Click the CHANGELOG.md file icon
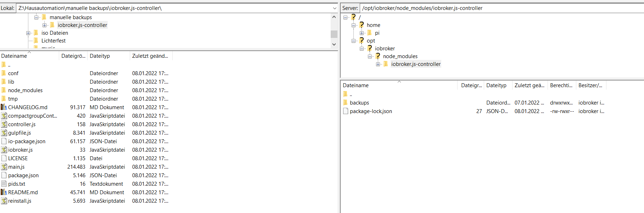Screen dimensions: 644x213 [4, 107]
